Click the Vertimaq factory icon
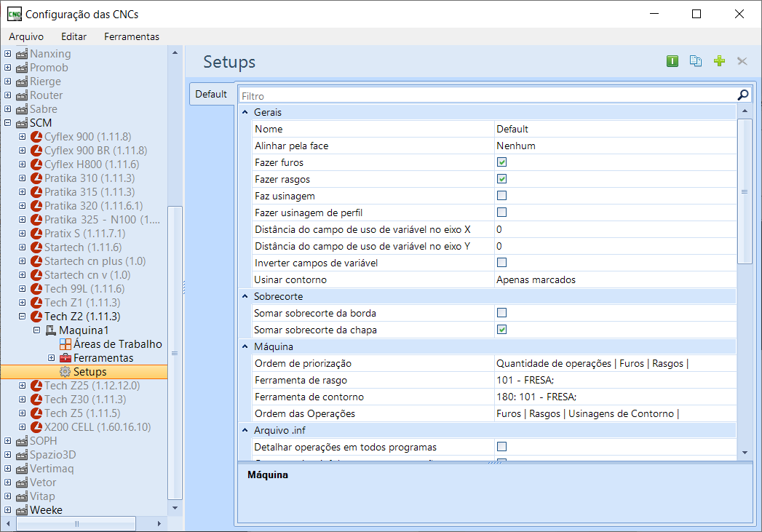The height and width of the screenshot is (532, 762). tap(22, 469)
